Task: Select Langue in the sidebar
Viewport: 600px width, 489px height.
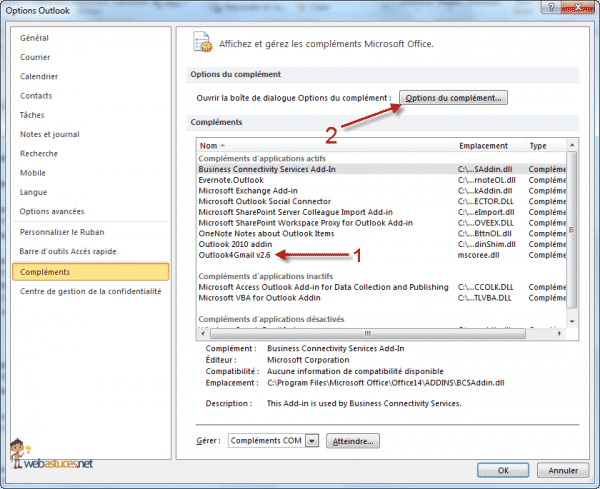Action: (34, 192)
